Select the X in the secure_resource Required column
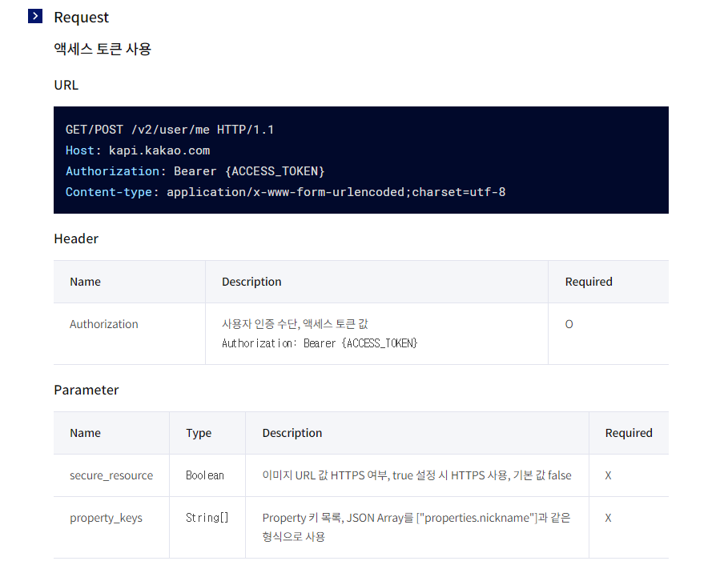 tap(608, 475)
